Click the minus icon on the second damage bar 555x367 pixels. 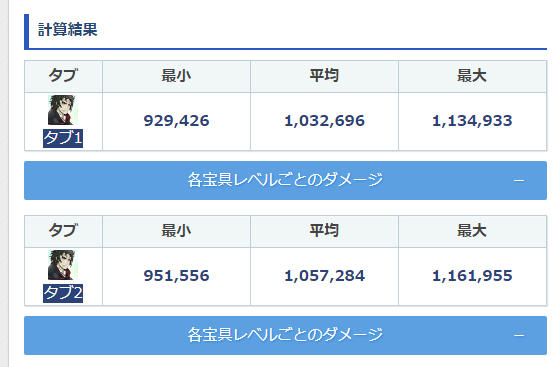point(519,336)
